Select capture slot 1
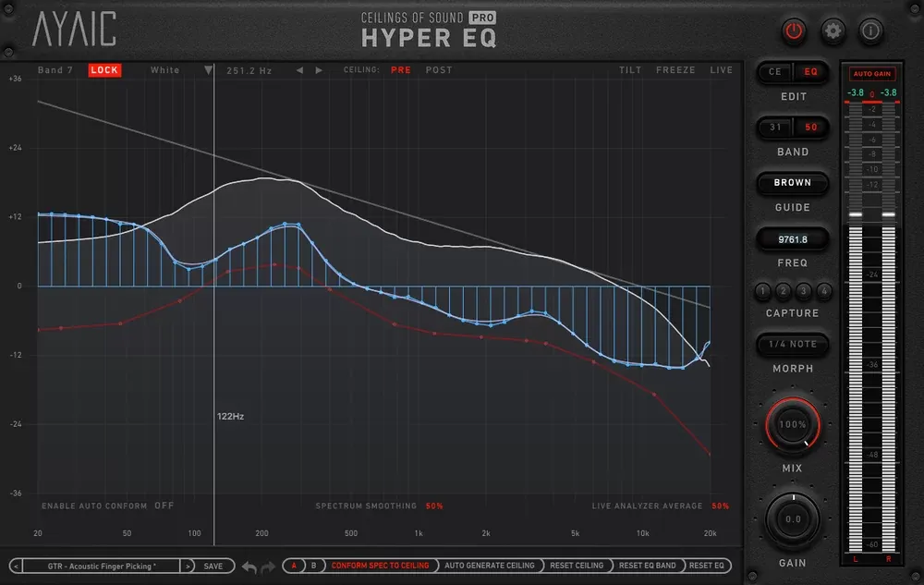Image resolution: width=924 pixels, height=585 pixels. pos(762,291)
